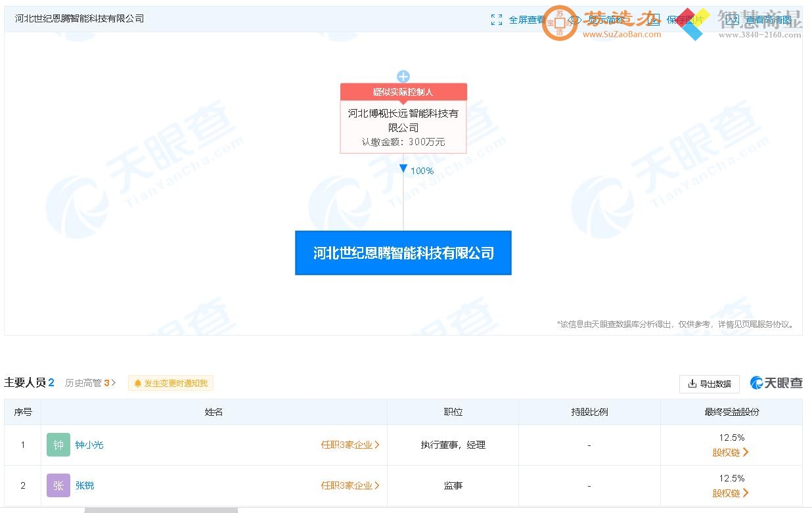Click the fullscreen view (全屏查看) icon
Screen dimensions: 812x513
[497, 19]
